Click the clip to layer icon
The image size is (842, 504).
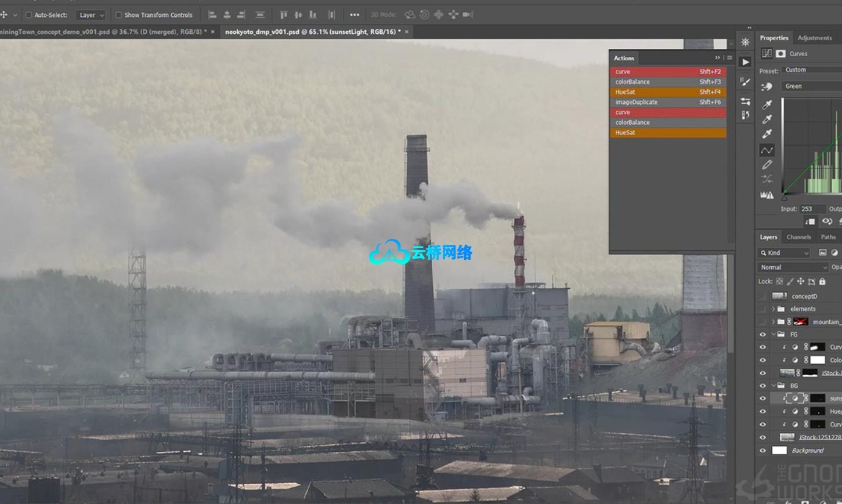coord(811,222)
